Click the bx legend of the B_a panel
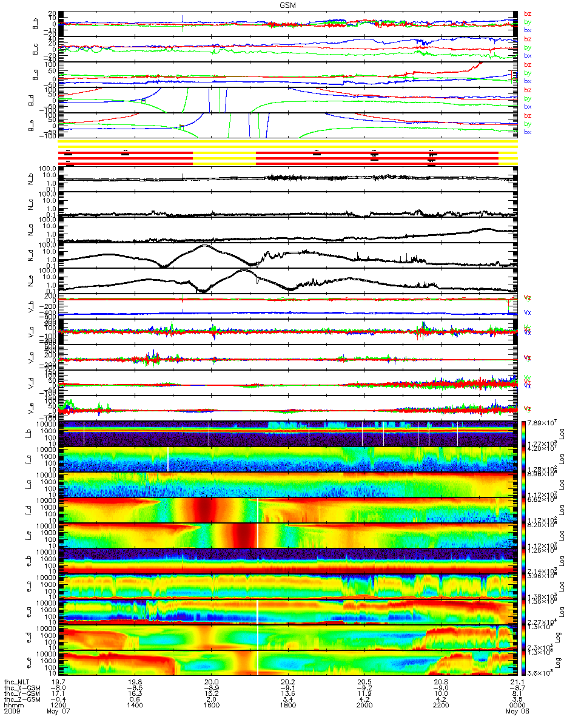 (527, 81)
